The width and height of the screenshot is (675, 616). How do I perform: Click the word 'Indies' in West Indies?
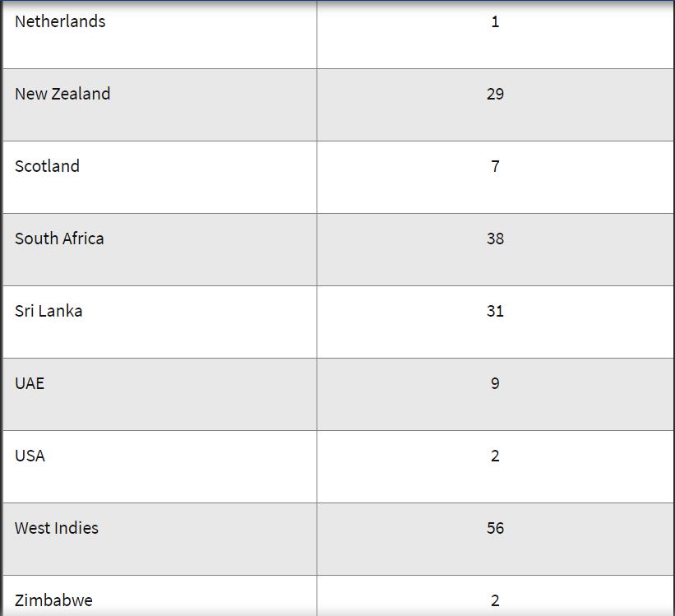77,528
